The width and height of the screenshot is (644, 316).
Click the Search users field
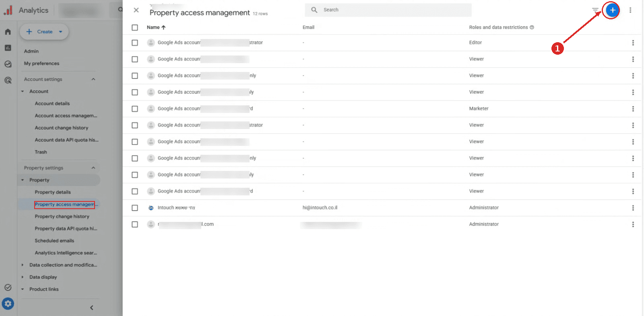pos(388,10)
